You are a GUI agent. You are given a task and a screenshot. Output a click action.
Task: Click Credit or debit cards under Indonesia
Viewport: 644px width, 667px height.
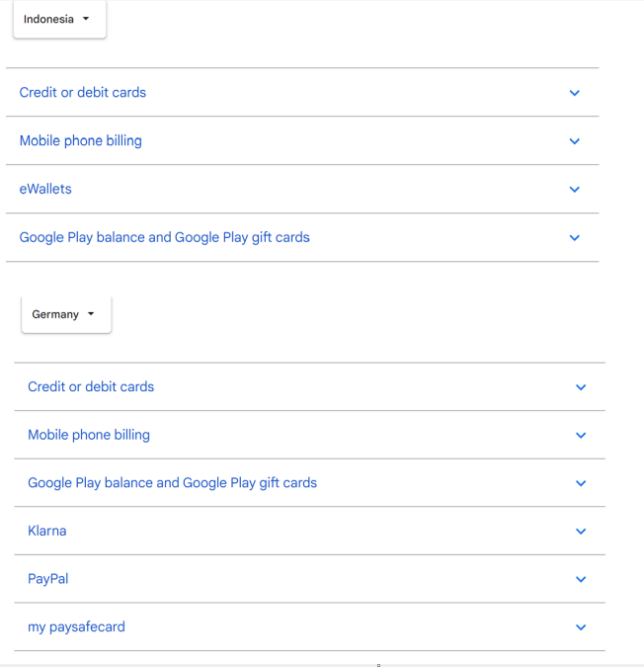pos(83,92)
